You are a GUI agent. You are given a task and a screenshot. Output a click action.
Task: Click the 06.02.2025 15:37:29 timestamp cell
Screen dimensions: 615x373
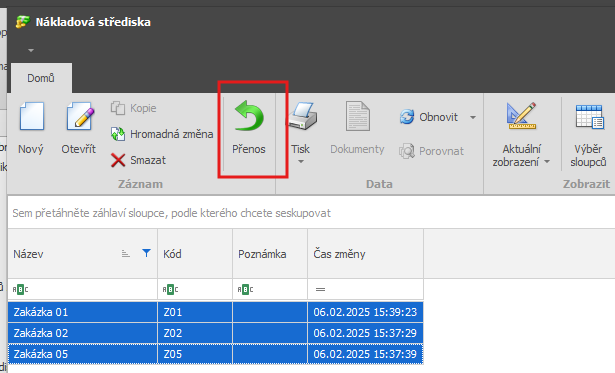(366, 333)
